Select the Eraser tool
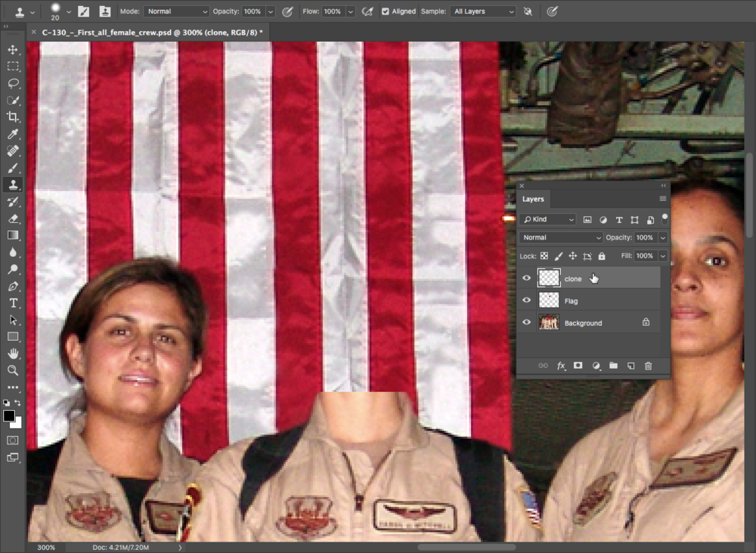The width and height of the screenshot is (756, 553). click(13, 218)
